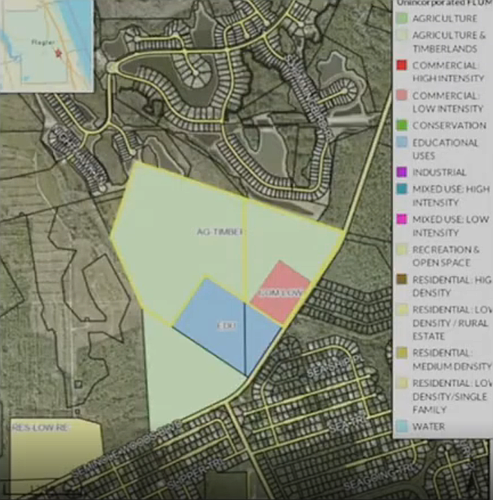The width and height of the screenshot is (493, 500).
Task: Click the EDU label on the blue parcel
Action: tap(227, 326)
